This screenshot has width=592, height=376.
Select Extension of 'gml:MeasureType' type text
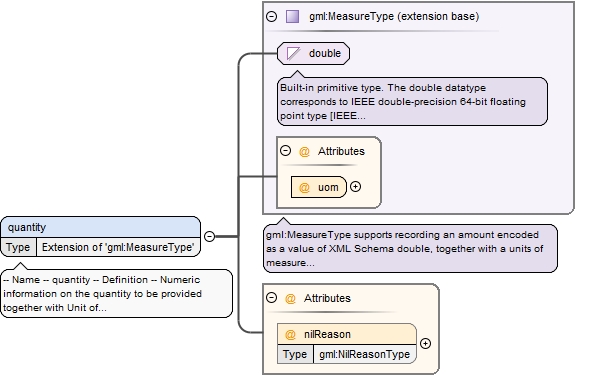(x=118, y=247)
